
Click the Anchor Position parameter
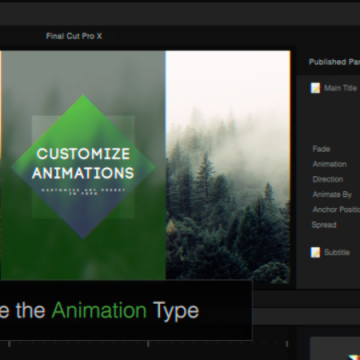pos(336,210)
